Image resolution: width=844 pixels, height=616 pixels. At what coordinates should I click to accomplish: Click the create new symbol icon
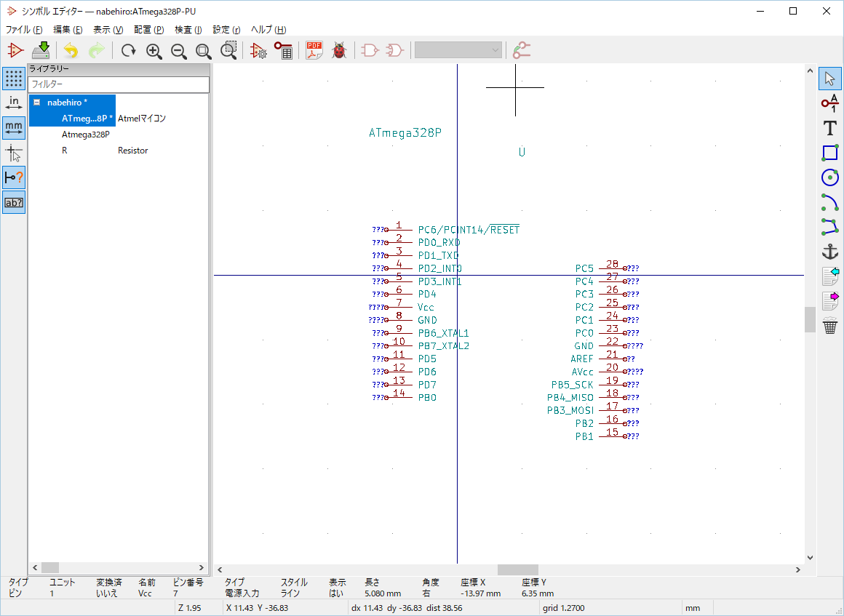(x=15, y=51)
